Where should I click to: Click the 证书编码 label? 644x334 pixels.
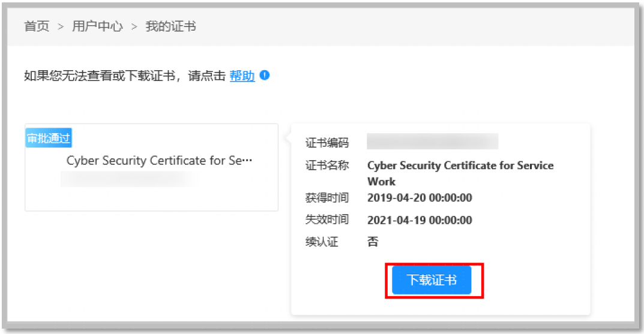coord(327,143)
